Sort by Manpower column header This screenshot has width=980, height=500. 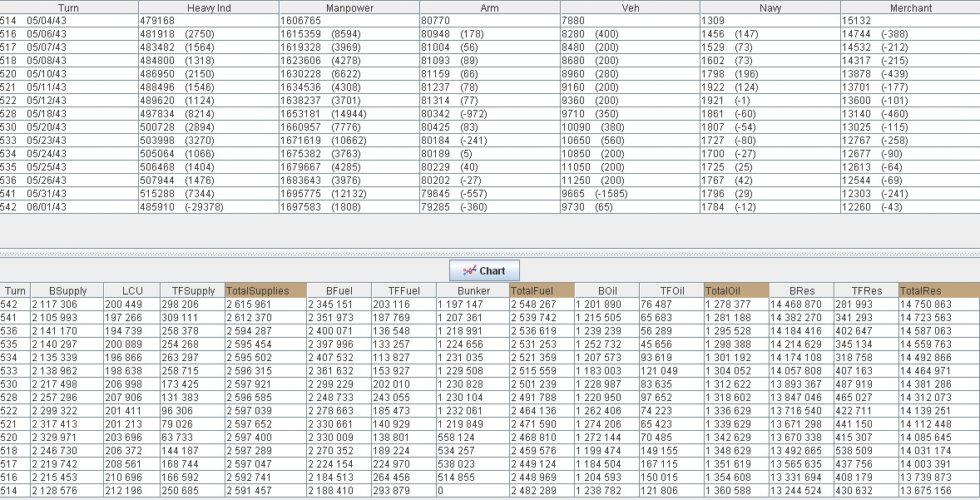coord(349,7)
